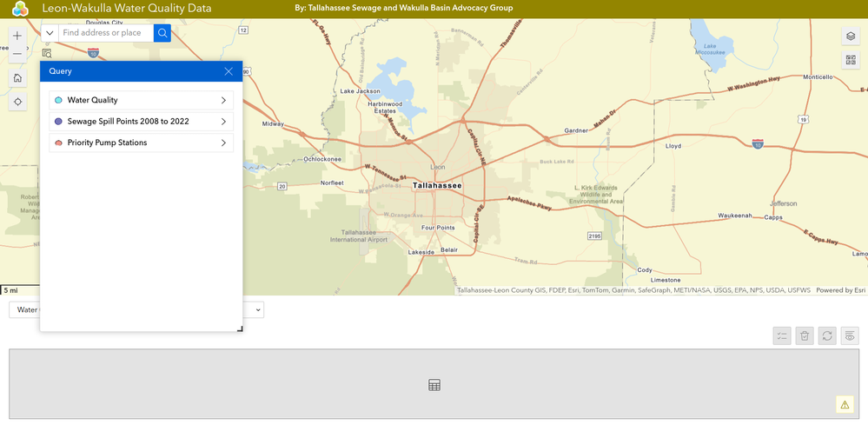This screenshot has width=868, height=425.
Task: Click the Tallahassee city label
Action: (437, 186)
